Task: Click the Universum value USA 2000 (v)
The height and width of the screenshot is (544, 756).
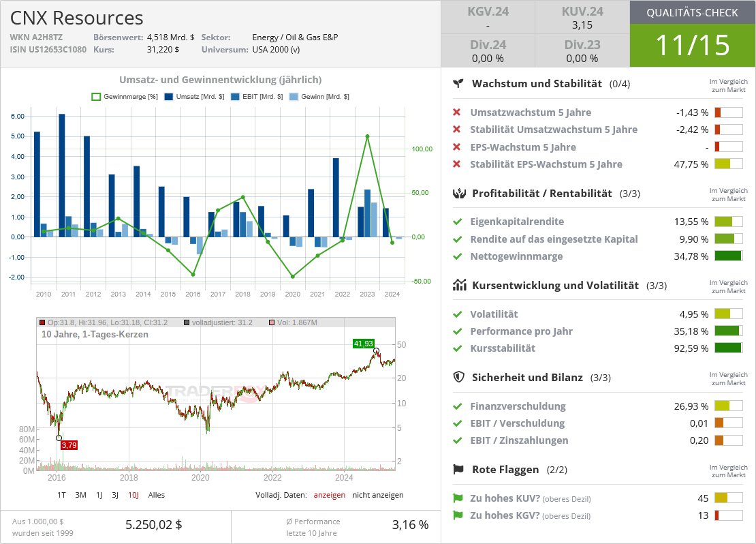Action: pos(277,49)
